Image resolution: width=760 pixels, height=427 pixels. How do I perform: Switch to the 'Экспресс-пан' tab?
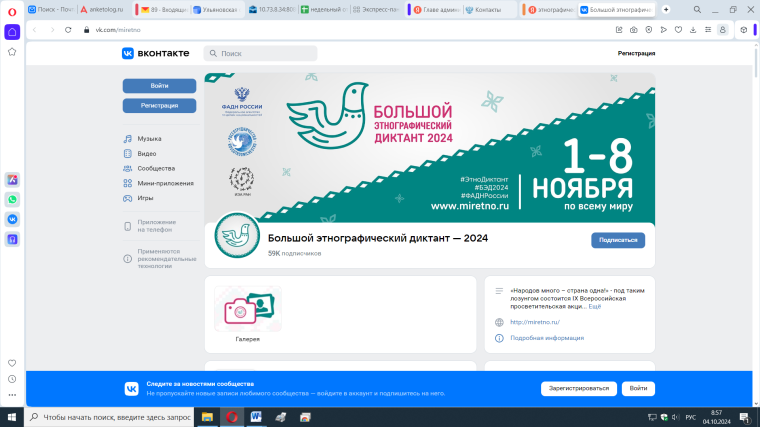377,10
